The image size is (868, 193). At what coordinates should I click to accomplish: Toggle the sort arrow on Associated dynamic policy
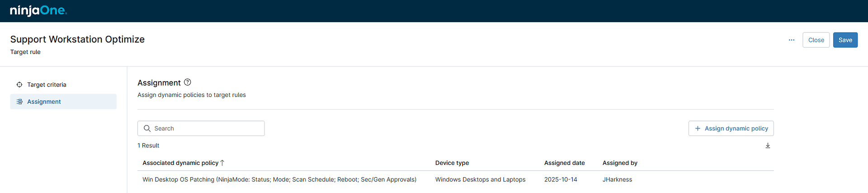222,163
